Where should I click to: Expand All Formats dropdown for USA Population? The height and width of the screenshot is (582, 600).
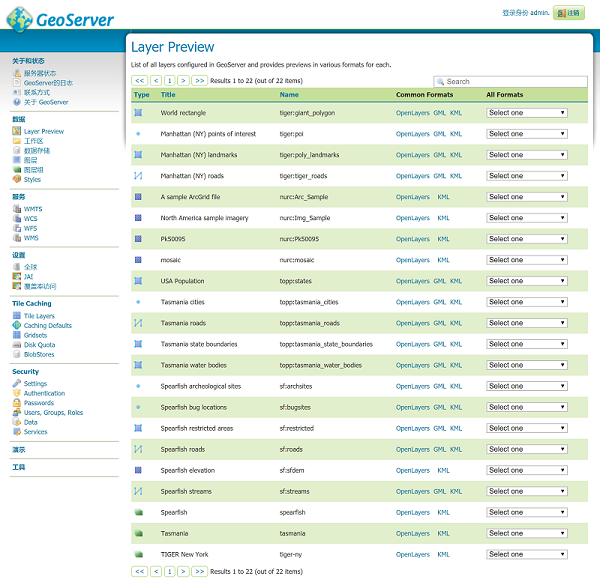point(526,281)
